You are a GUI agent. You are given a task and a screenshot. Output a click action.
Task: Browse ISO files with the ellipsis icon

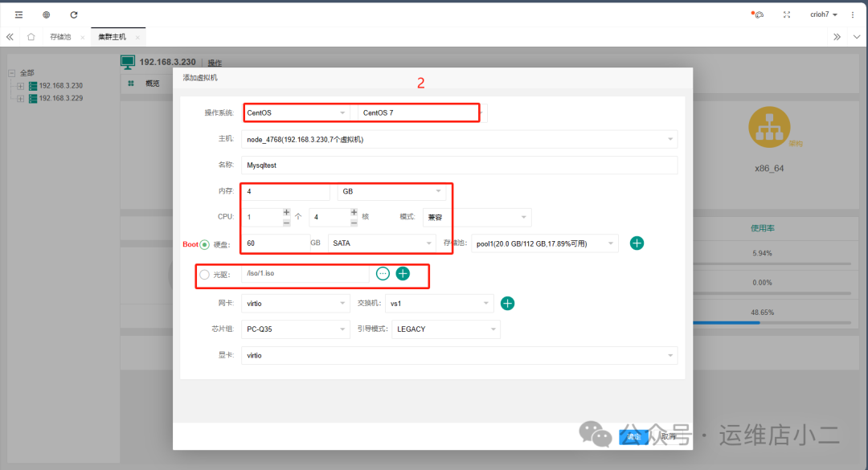[x=383, y=273]
